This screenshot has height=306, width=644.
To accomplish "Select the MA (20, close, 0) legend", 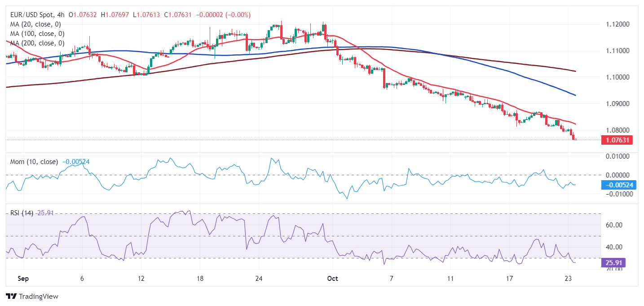I will pos(35,24).
